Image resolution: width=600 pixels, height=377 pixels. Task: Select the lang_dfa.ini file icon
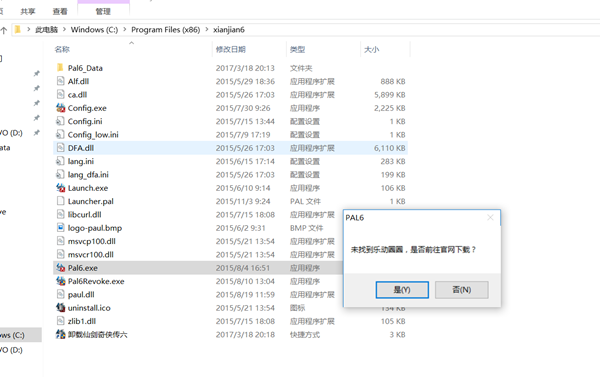[x=60, y=175]
